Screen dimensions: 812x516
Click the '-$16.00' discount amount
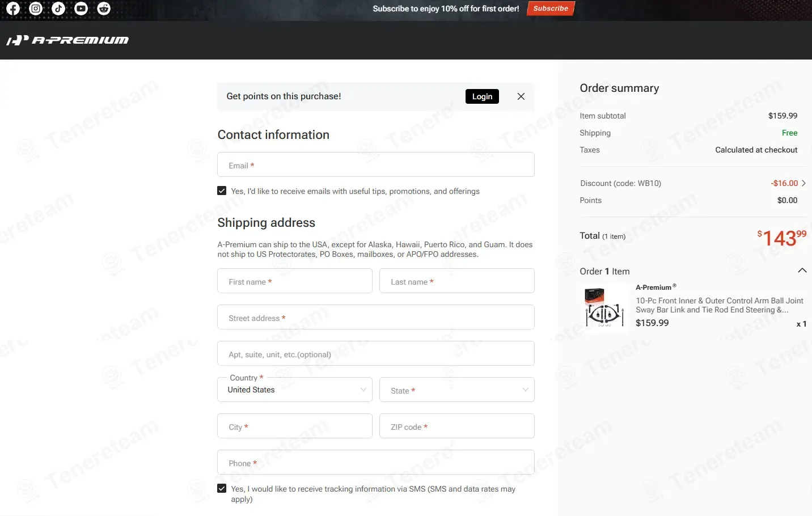click(784, 183)
